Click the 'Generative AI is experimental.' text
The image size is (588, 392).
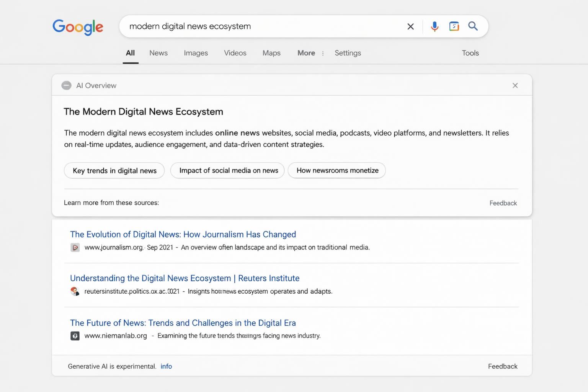click(112, 366)
